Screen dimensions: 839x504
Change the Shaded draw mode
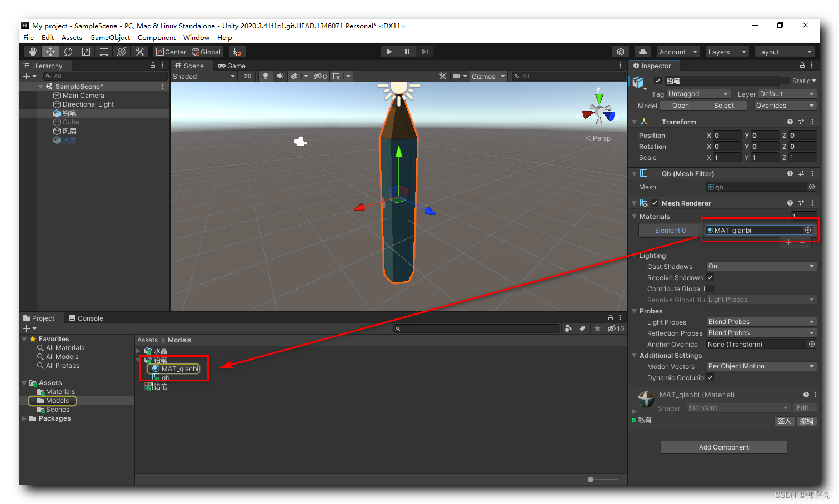(x=203, y=76)
